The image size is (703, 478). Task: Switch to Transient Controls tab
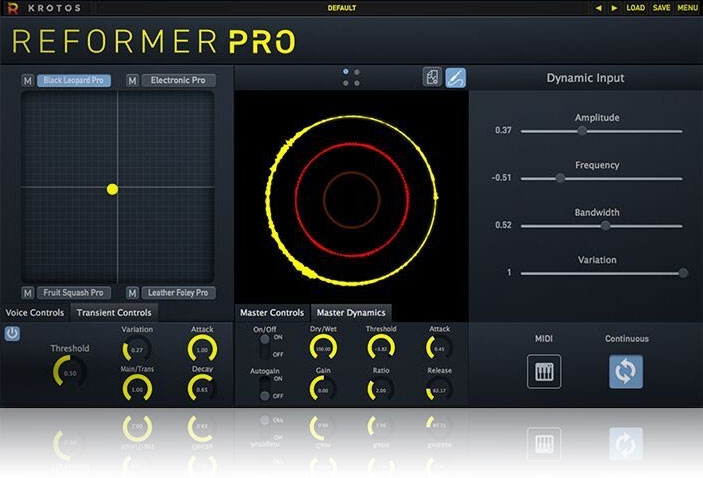pos(114,313)
